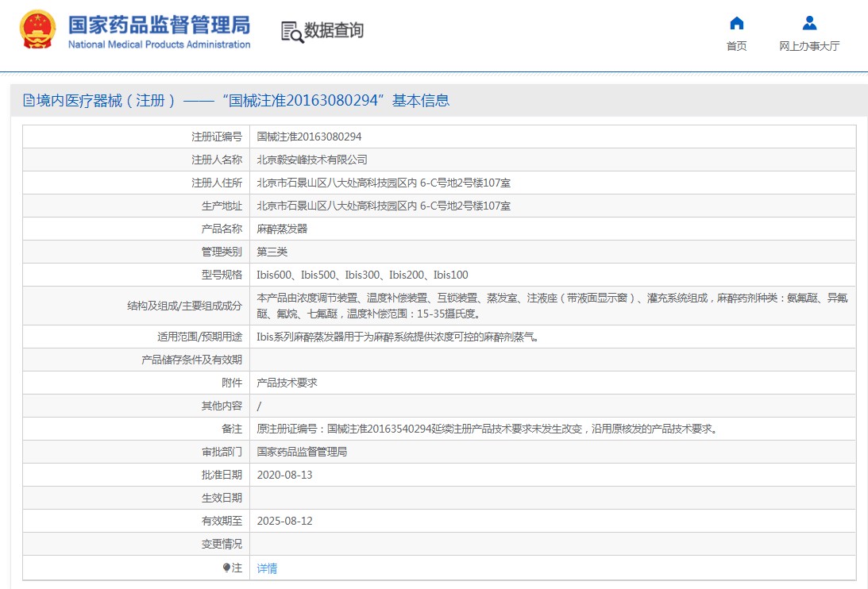Click the 变更情况 label
This screenshot has width=868, height=589.
[x=222, y=545]
